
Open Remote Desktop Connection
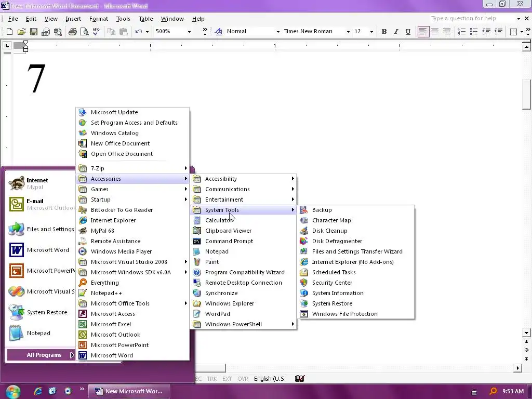(244, 283)
